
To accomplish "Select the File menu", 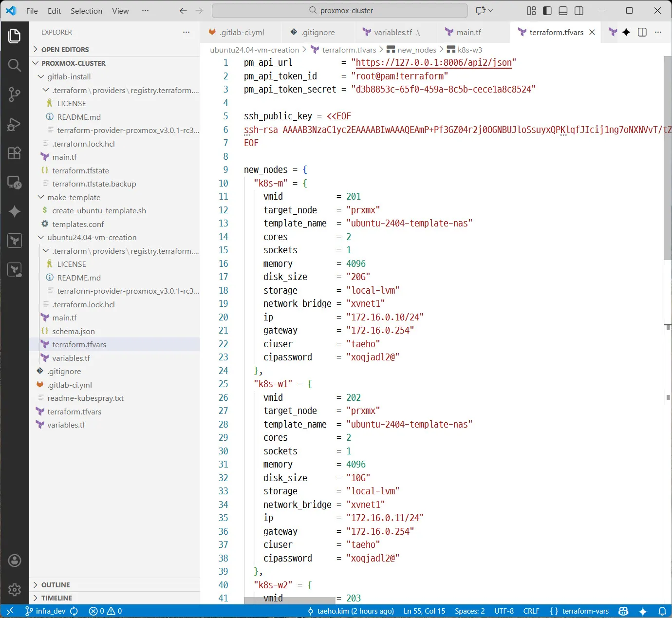I will pyautogui.click(x=32, y=11).
